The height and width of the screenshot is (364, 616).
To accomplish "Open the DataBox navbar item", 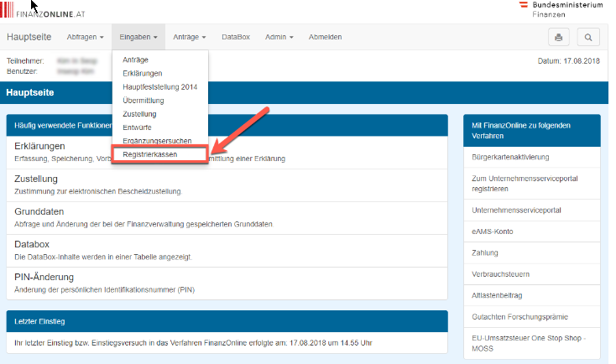I will [x=236, y=37].
